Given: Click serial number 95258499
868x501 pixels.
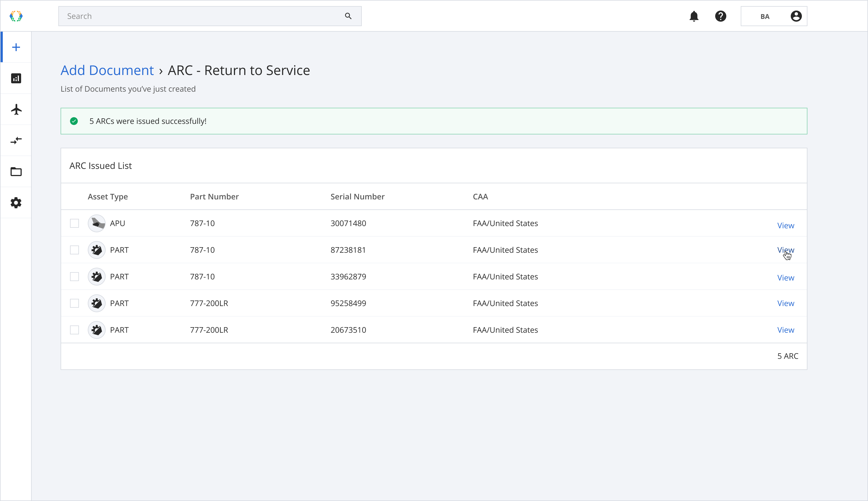Looking at the screenshot, I should coord(348,303).
